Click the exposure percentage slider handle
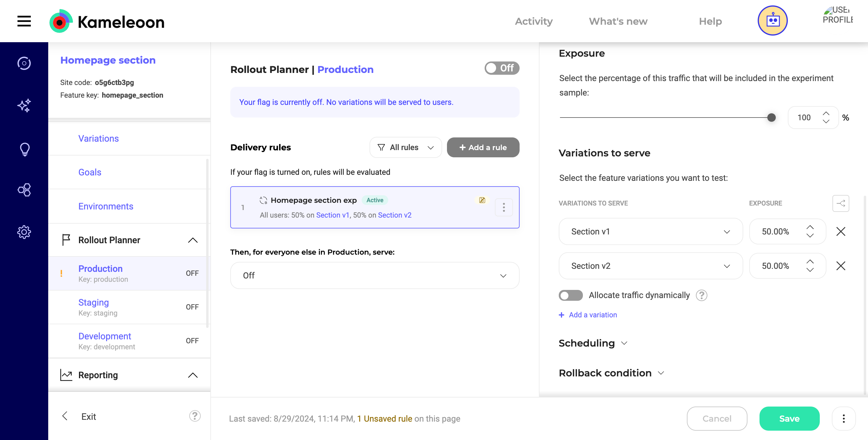Image resolution: width=868 pixels, height=440 pixels. 771,118
